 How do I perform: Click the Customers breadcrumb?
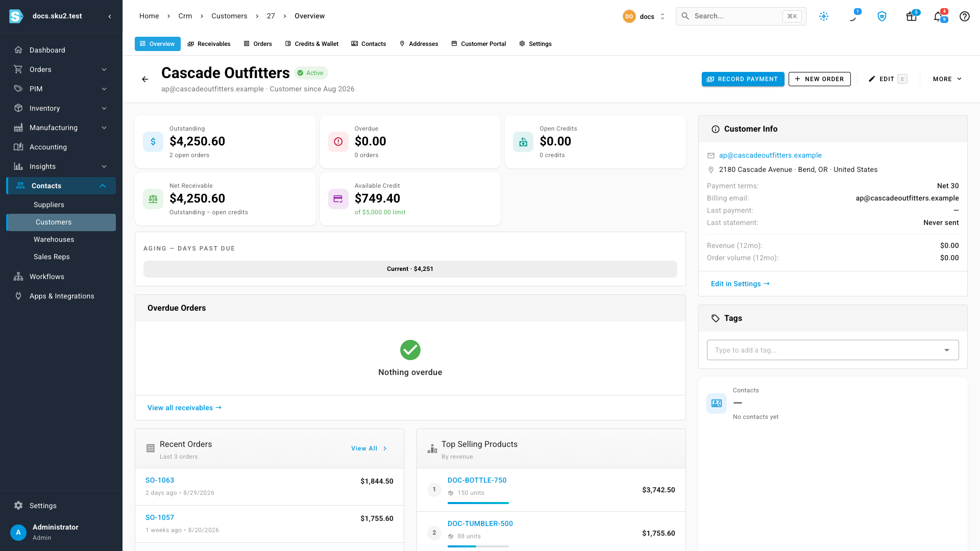[229, 16]
